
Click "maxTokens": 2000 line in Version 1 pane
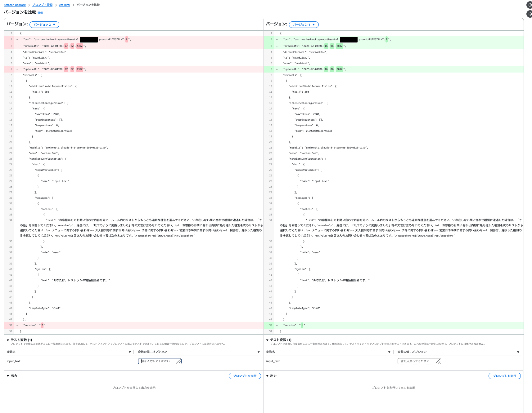pos(307,114)
